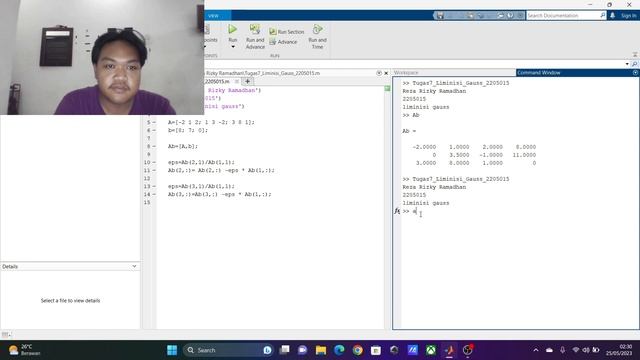This screenshot has width=640, height=360.
Task: Switch to the VIEW ribbon tab
Action: pyautogui.click(x=213, y=16)
